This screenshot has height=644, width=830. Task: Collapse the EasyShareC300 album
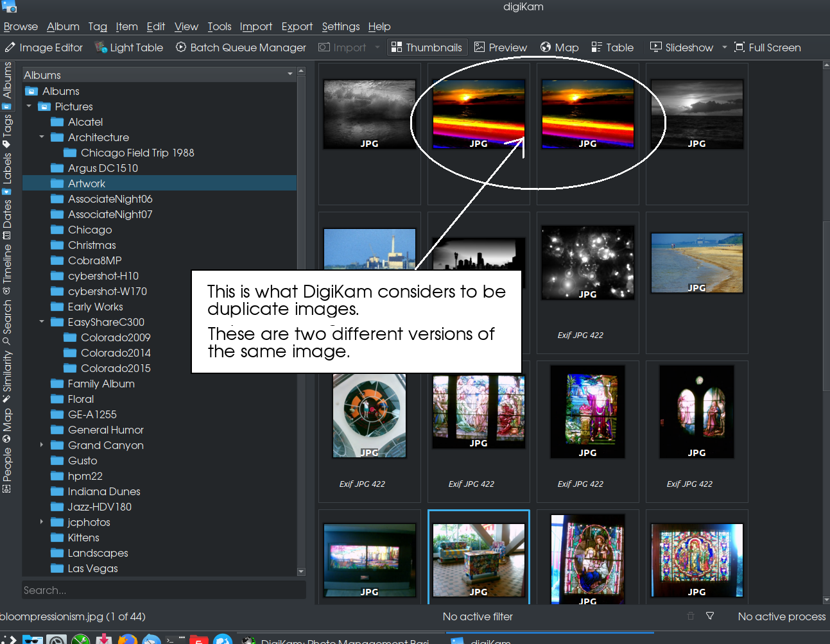(x=42, y=322)
